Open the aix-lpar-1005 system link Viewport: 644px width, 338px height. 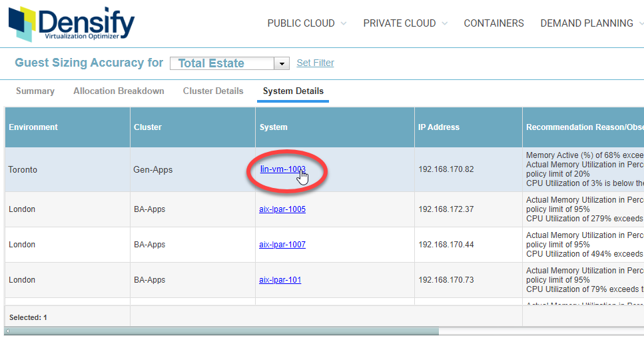point(282,209)
